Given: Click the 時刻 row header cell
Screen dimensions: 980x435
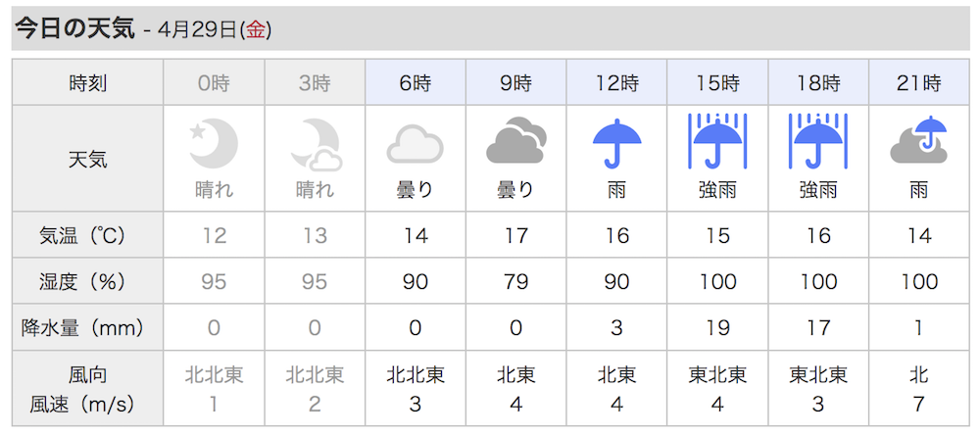Looking at the screenshot, I should point(87,82).
